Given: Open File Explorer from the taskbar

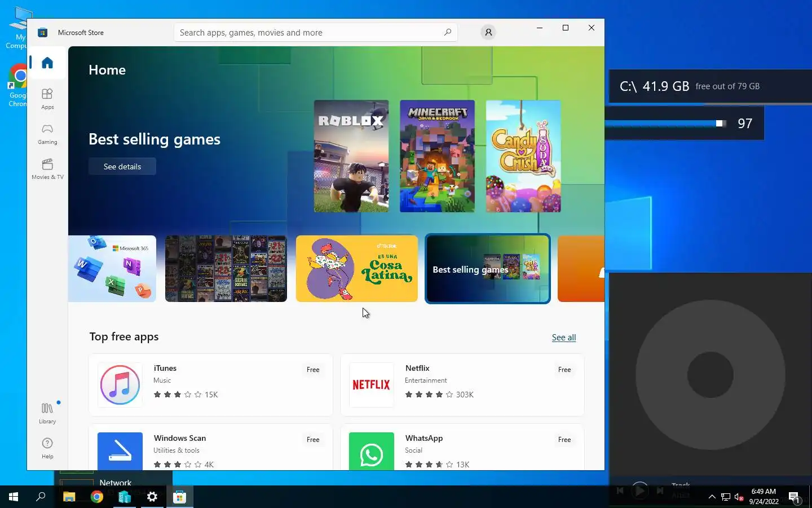Looking at the screenshot, I should 69,497.
